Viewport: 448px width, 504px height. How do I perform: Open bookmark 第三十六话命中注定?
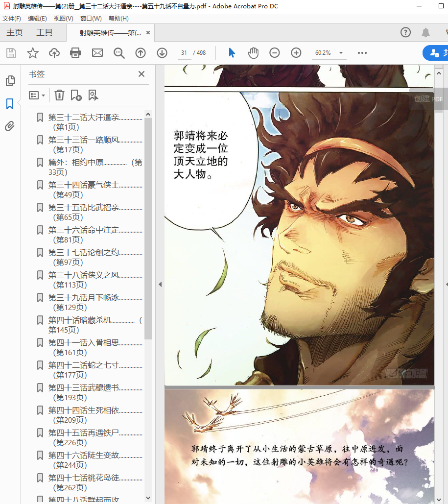click(95, 235)
